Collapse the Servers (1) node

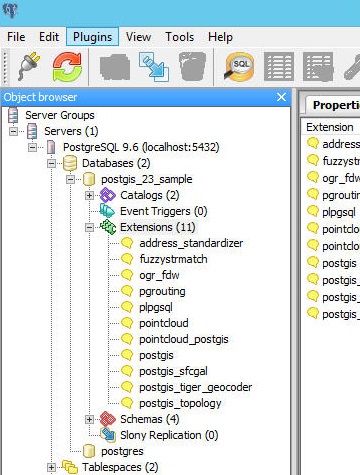pyautogui.click(x=13, y=131)
